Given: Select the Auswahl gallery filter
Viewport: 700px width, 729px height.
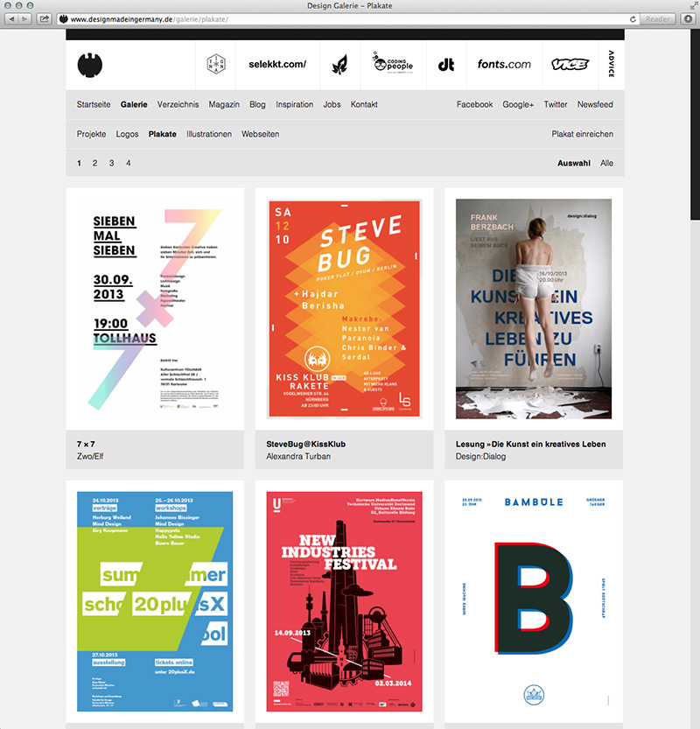Looking at the screenshot, I should point(574,163).
